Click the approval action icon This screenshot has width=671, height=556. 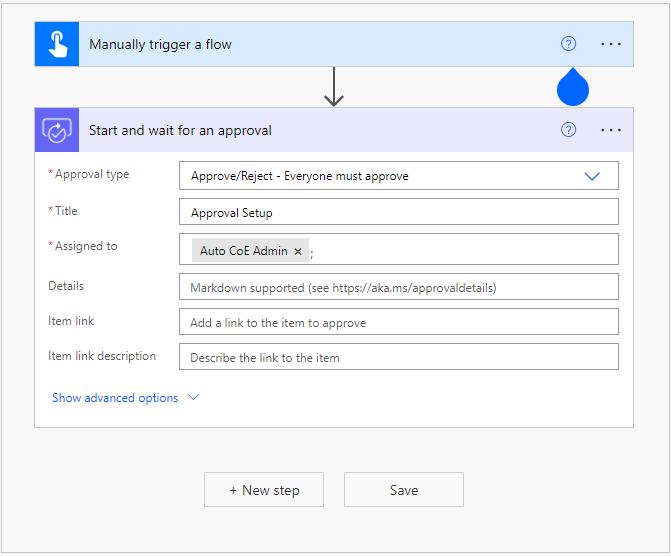coord(57,130)
